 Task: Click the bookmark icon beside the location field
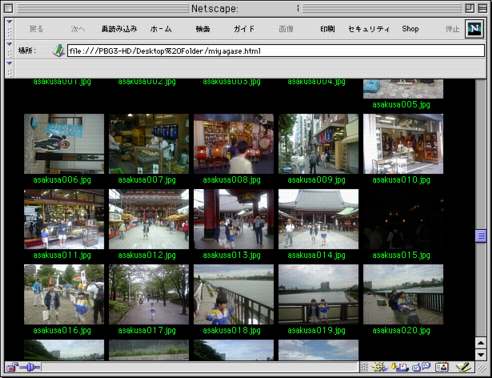(x=59, y=51)
